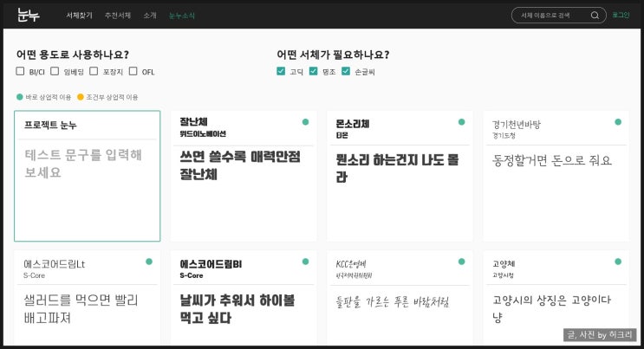This screenshot has height=349, width=644.
Task: Click S-Core label under 에스코어드림BI
Action: point(192,275)
